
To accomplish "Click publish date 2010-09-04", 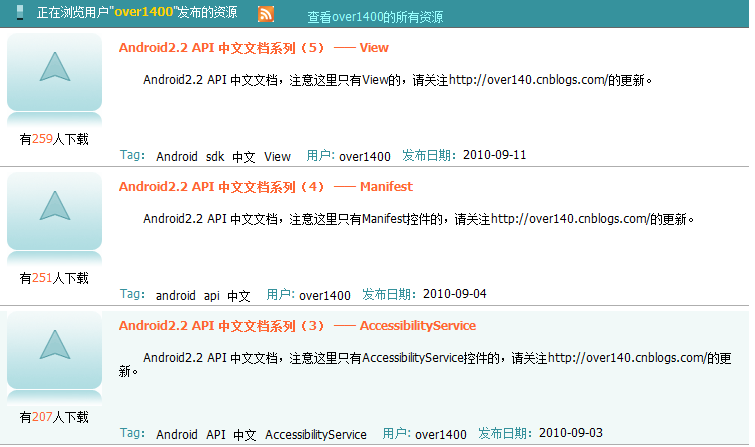I will 455,294.
